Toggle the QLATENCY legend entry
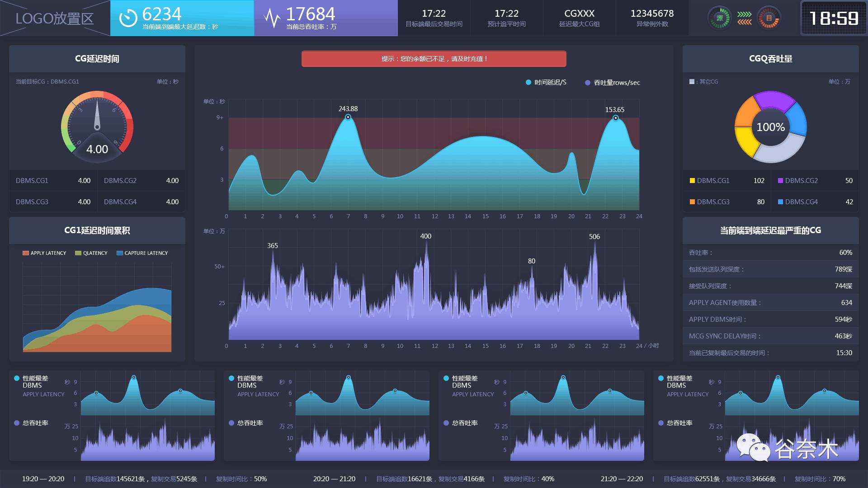Image resolution: width=868 pixels, height=488 pixels. 91,253
